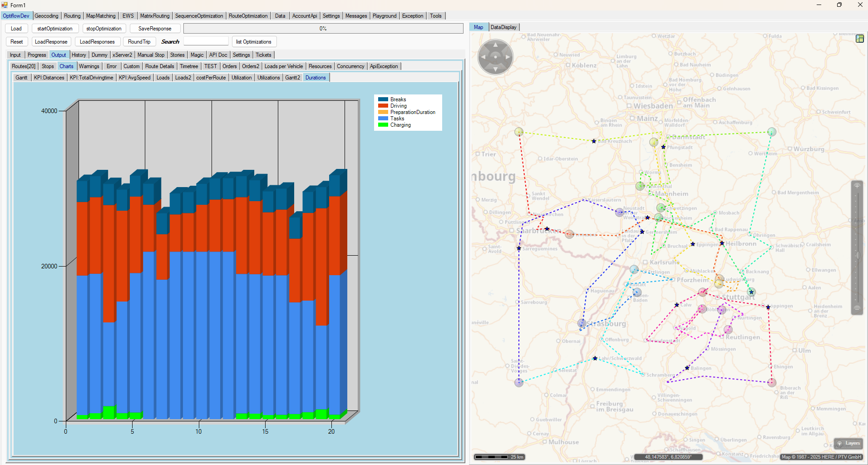Image resolution: width=868 pixels, height=465 pixels.
Task: Open the map overview icon in top-right corner
Action: coord(859,39)
